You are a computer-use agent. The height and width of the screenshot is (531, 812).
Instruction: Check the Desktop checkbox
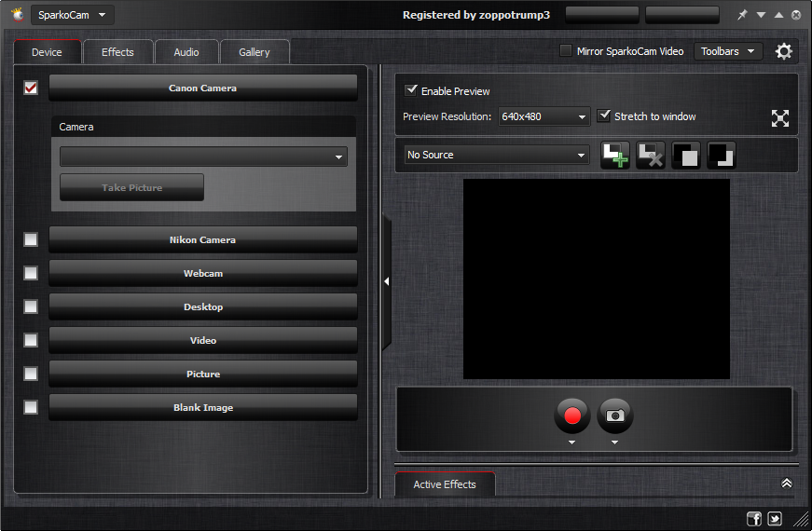31,306
